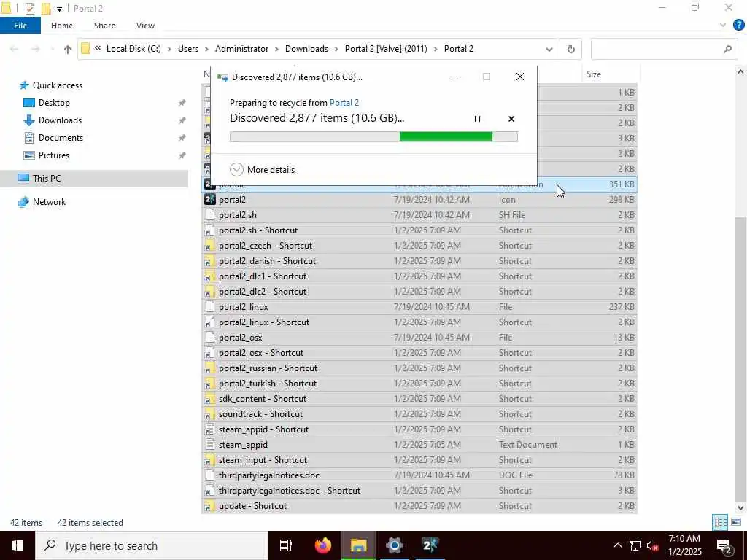The height and width of the screenshot is (560, 747).
Task: Select Quick access in navigation pane
Action: tap(57, 85)
